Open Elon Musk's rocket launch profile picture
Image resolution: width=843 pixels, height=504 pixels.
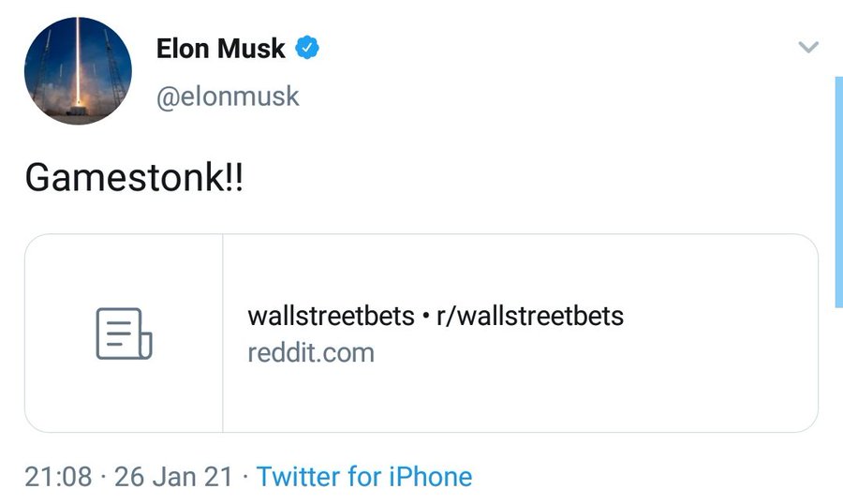click(78, 71)
